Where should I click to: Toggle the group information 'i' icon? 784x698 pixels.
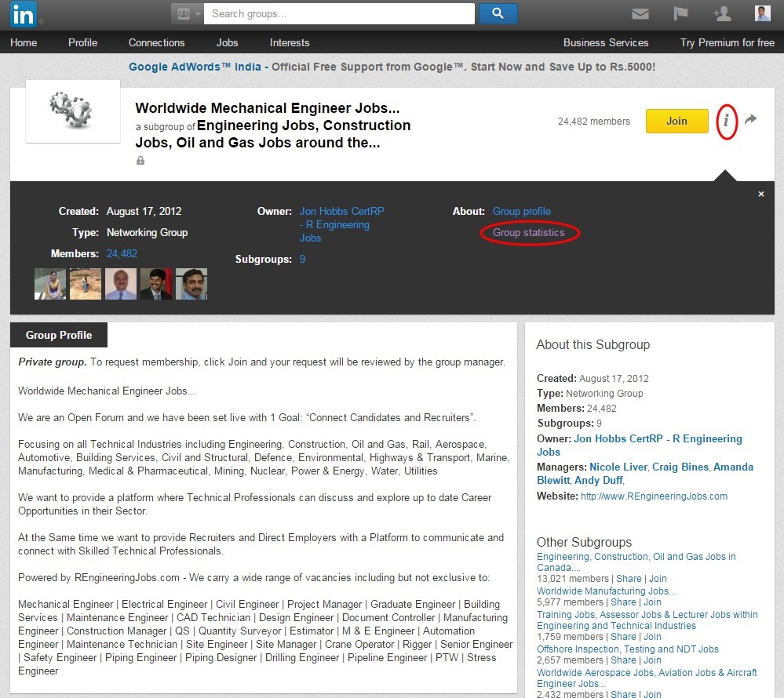pyautogui.click(x=726, y=121)
